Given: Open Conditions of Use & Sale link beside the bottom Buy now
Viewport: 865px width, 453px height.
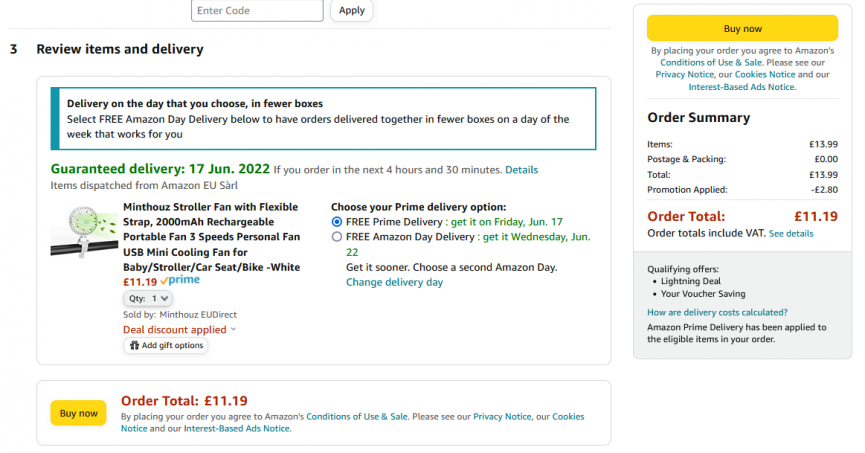Looking at the screenshot, I should pyautogui.click(x=357, y=417).
